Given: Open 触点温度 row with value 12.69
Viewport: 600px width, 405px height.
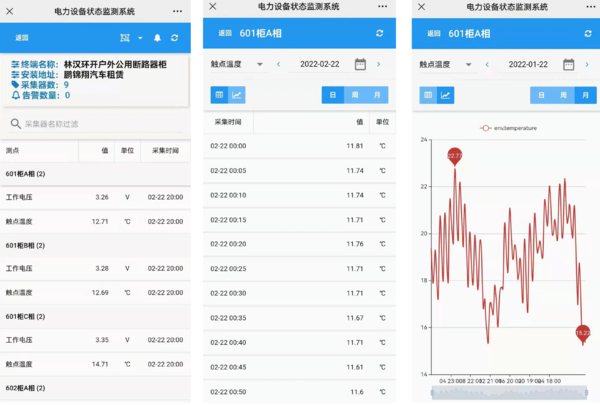Looking at the screenshot, I should point(95,292).
